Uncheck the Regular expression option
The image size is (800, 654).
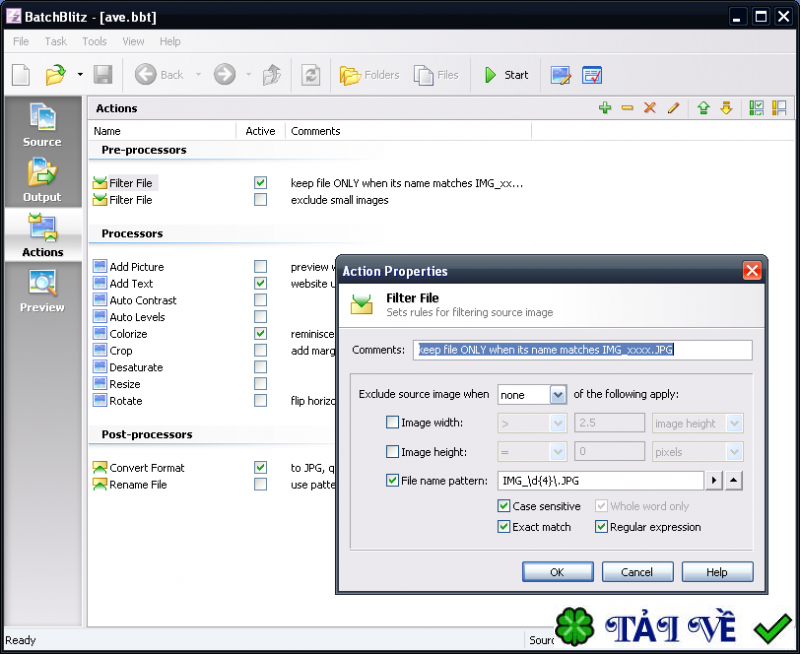(x=602, y=526)
